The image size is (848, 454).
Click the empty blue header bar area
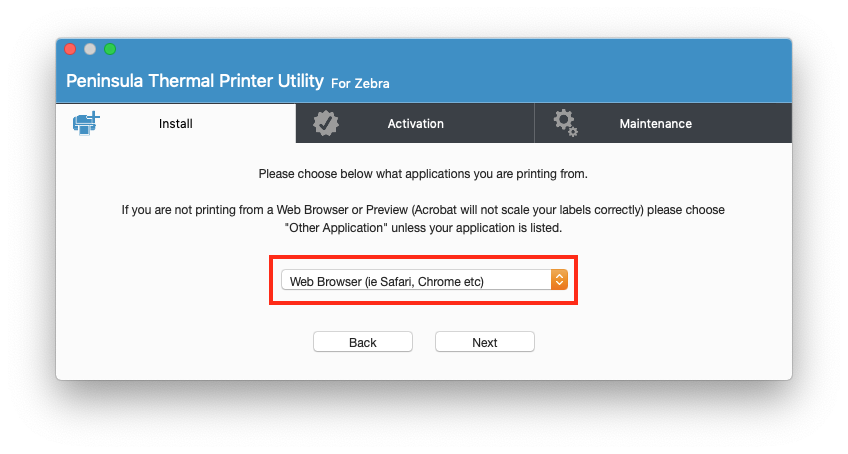[x=589, y=70]
